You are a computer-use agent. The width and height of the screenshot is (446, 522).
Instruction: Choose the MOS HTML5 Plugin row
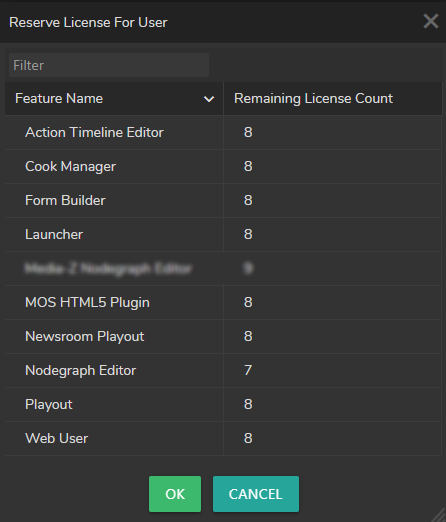[x=223, y=302]
